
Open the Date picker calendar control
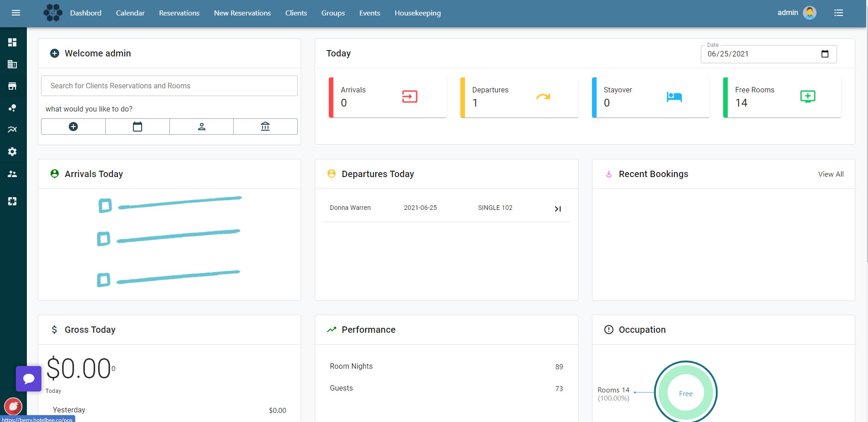tap(825, 54)
